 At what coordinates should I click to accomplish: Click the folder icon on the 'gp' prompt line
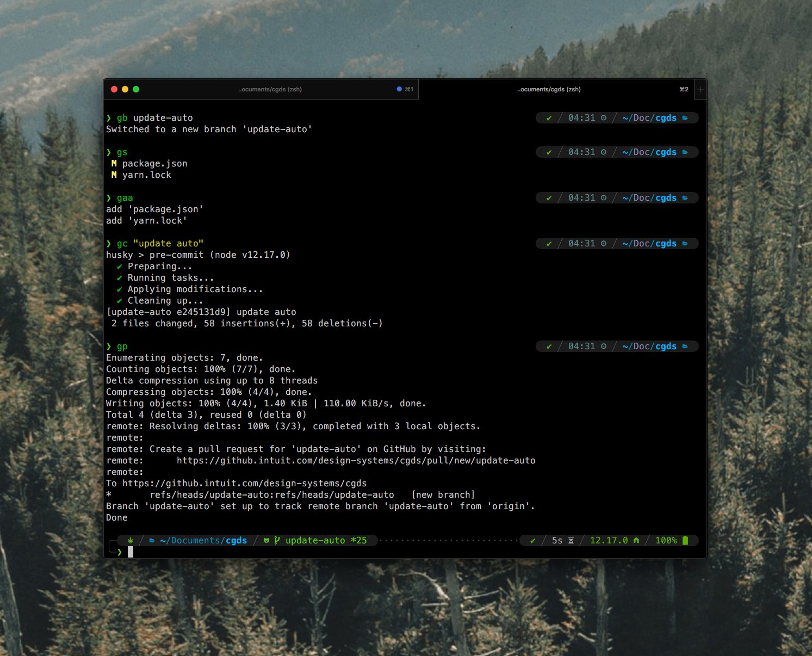point(685,346)
